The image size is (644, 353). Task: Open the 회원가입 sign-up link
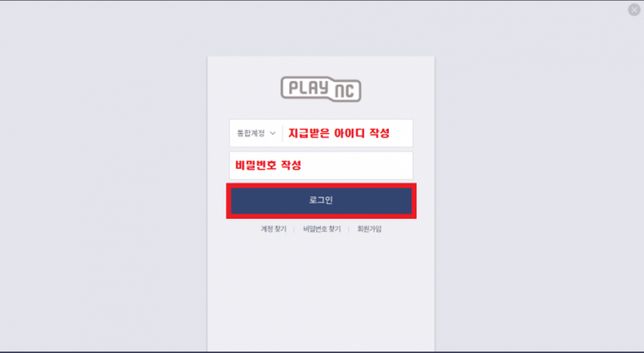pyautogui.click(x=369, y=229)
